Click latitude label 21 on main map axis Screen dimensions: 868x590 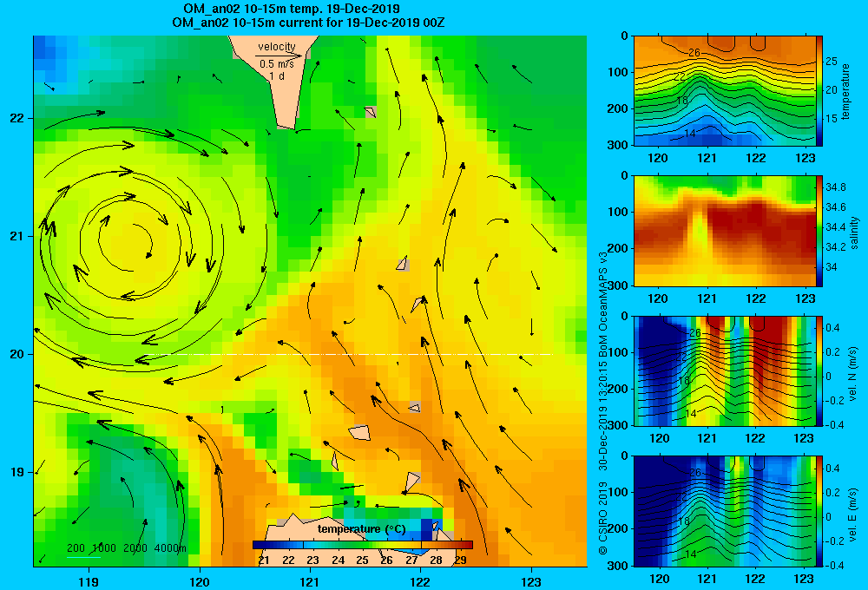(16, 236)
